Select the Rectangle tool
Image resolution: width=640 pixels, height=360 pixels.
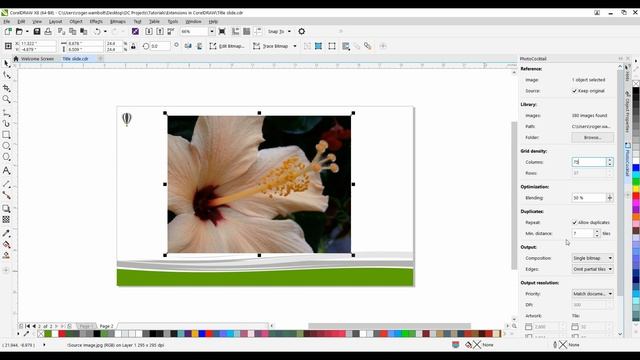pyautogui.click(x=7, y=135)
